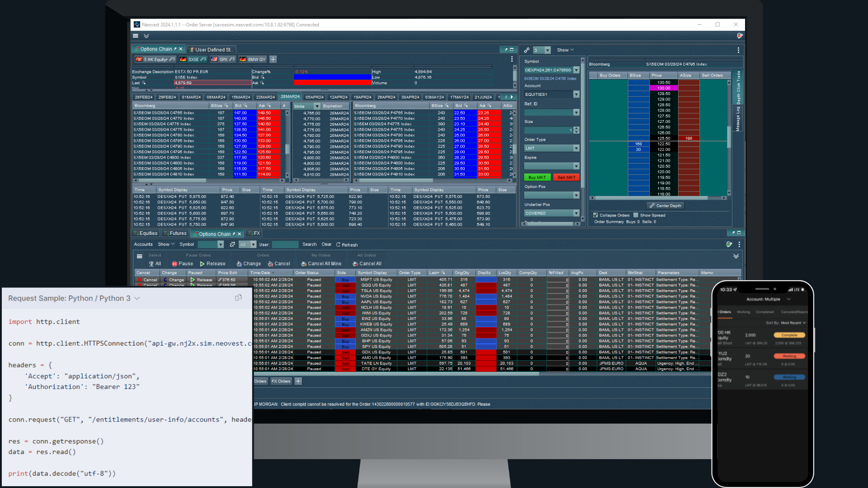Expand the Show menu in order ticket
The height and width of the screenshot is (488, 868).
(x=565, y=50)
